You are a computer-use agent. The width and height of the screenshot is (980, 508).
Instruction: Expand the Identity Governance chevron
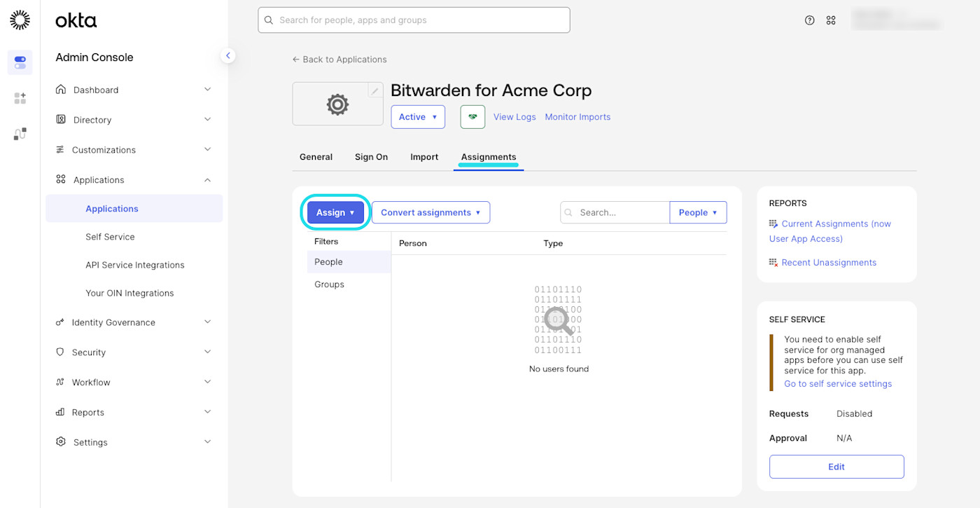pos(207,322)
